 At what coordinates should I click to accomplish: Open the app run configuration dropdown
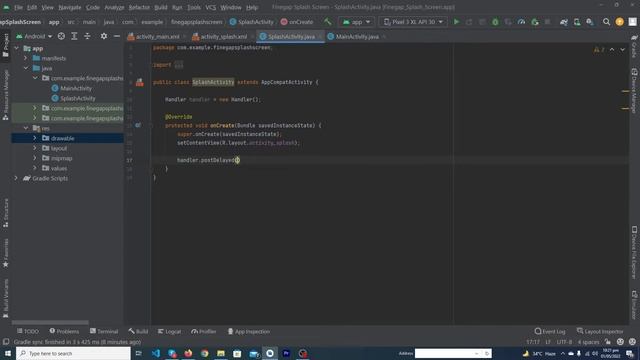(356, 22)
